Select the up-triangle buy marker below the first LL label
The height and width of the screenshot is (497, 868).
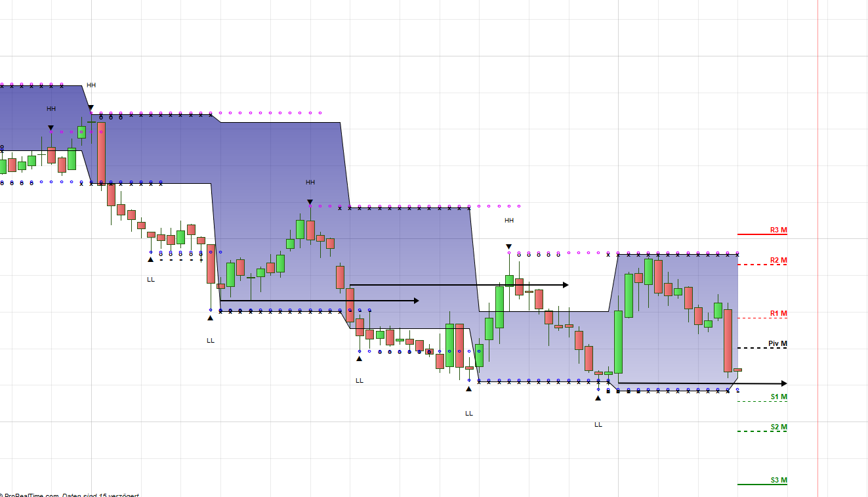(152, 258)
